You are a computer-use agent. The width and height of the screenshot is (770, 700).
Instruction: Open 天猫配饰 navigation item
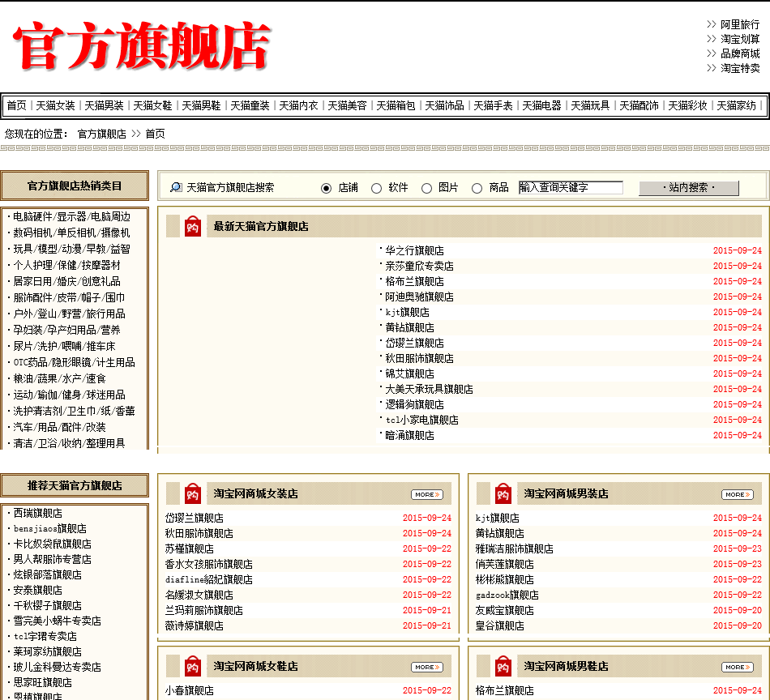pos(639,105)
